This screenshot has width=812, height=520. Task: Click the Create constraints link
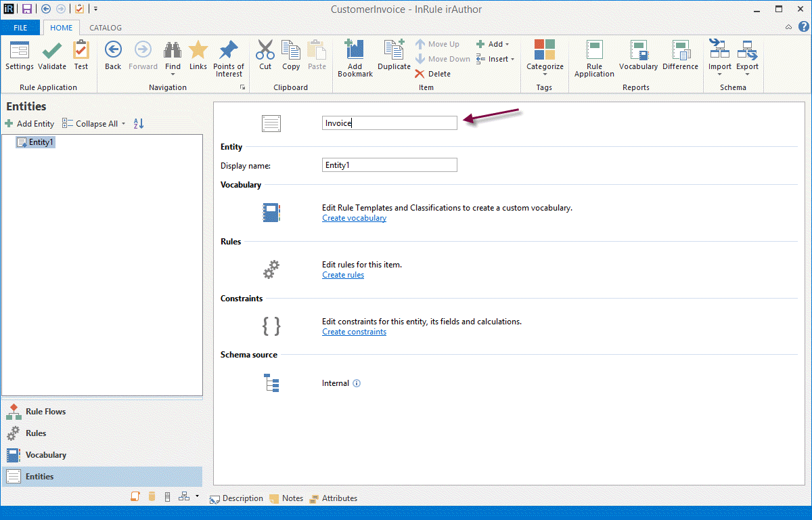[x=354, y=332]
